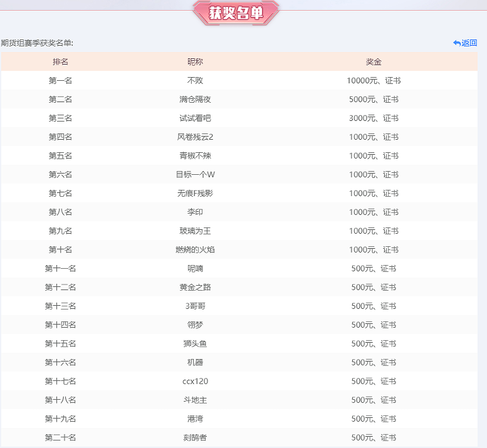Select the nickname 试试看吧
Image resolution: width=487 pixels, height=448 pixels.
pyautogui.click(x=195, y=118)
